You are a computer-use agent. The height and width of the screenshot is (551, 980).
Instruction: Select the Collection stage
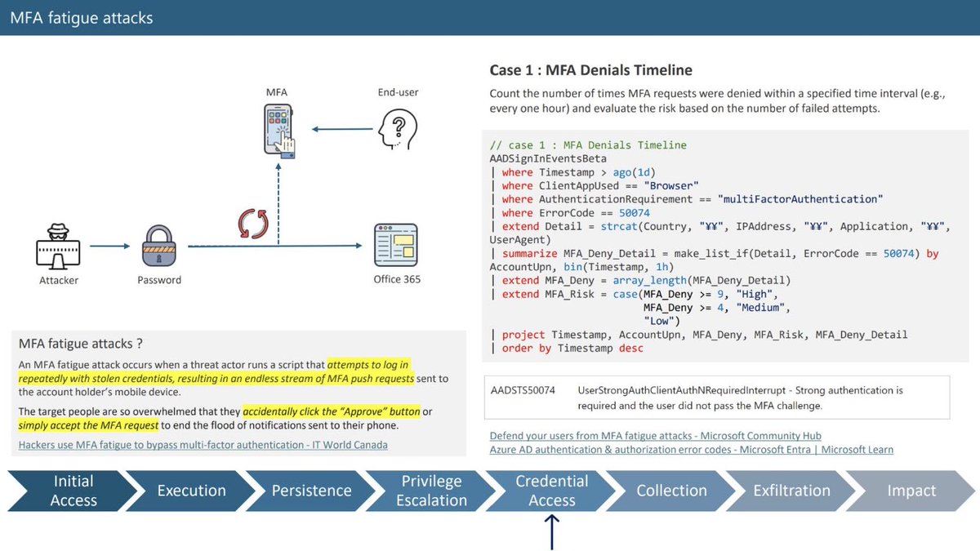click(x=671, y=491)
